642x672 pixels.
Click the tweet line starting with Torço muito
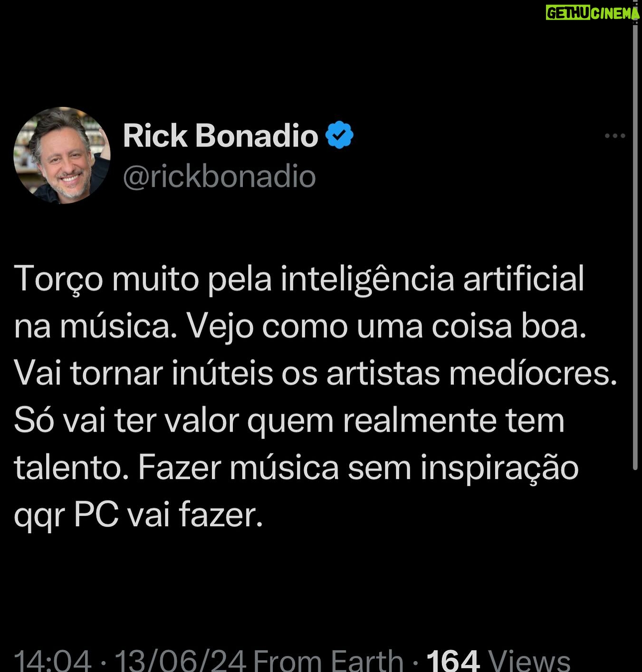point(299,279)
